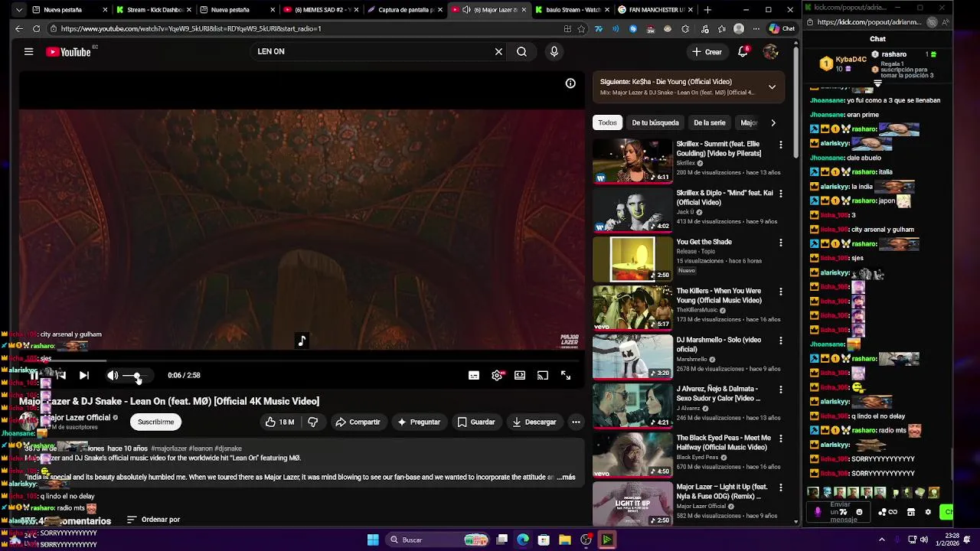Open the YouTube hamburger guide menu
This screenshot has width=980, height=551.
click(28, 52)
